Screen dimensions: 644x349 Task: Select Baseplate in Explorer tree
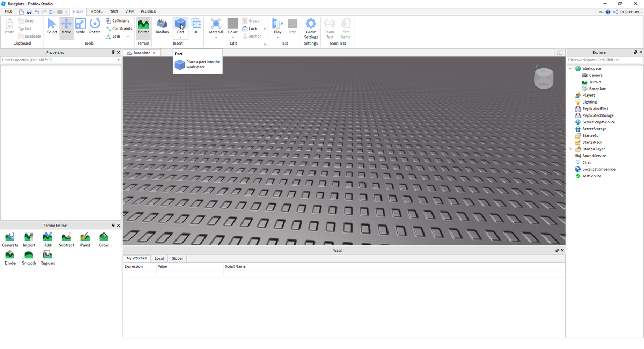click(x=597, y=89)
